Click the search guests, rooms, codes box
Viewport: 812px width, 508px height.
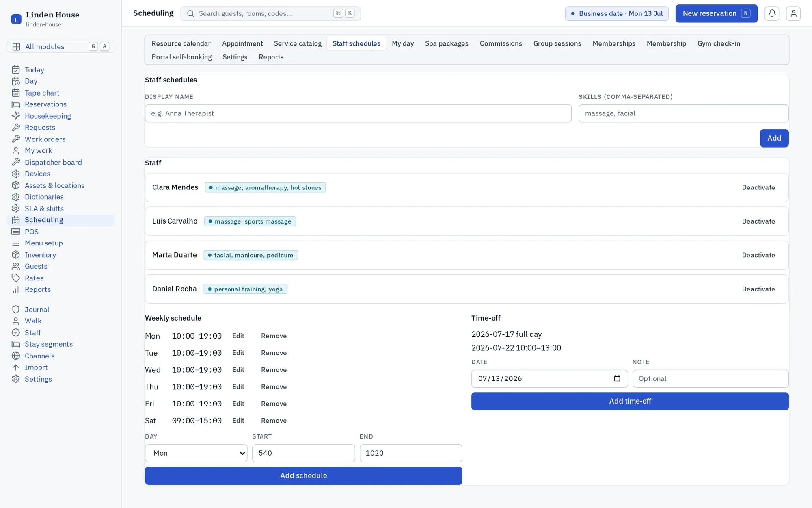[x=270, y=13]
